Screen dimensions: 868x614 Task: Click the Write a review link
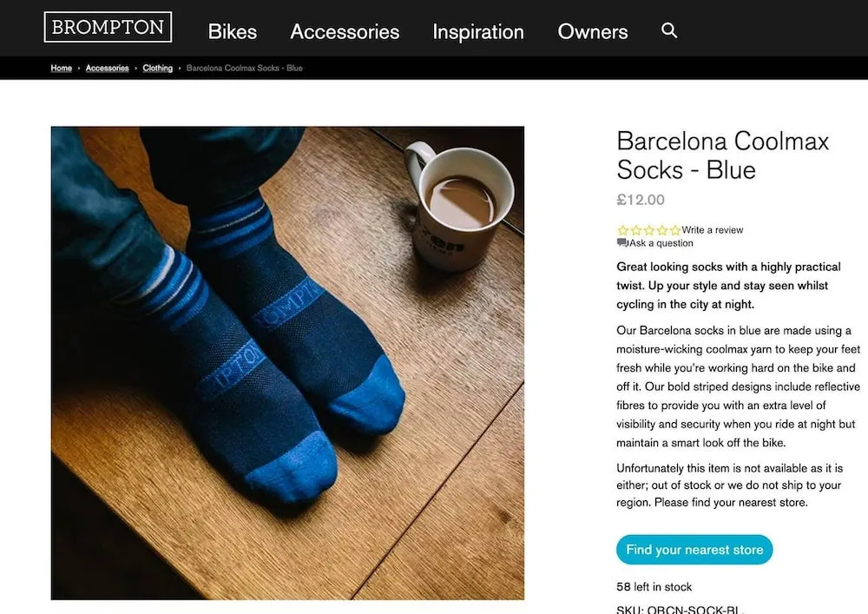pyautogui.click(x=713, y=230)
